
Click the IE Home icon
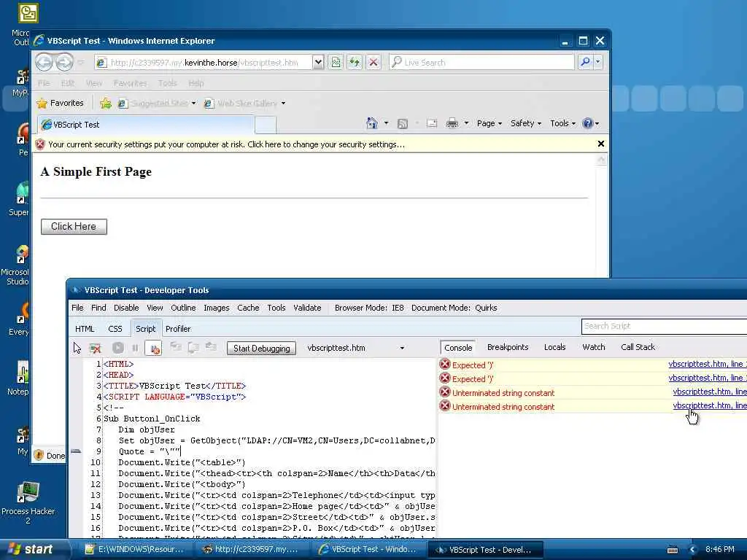(371, 123)
